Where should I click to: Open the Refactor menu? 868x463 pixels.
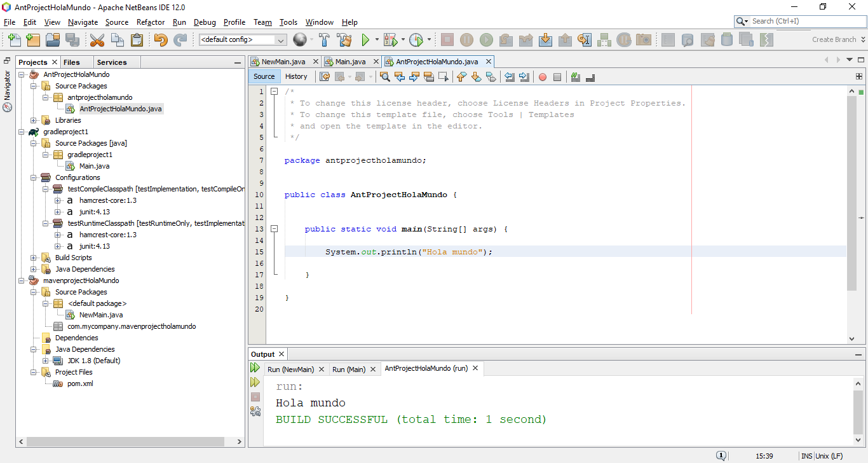coord(151,22)
